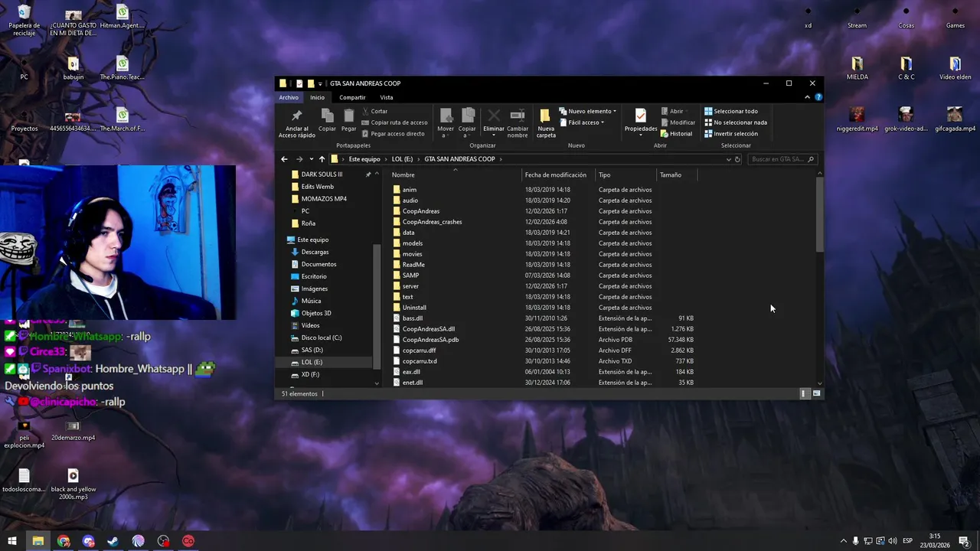Viewport: 980px width, 551px height.
Task: Open the Copiar a dropdown
Action: click(467, 122)
